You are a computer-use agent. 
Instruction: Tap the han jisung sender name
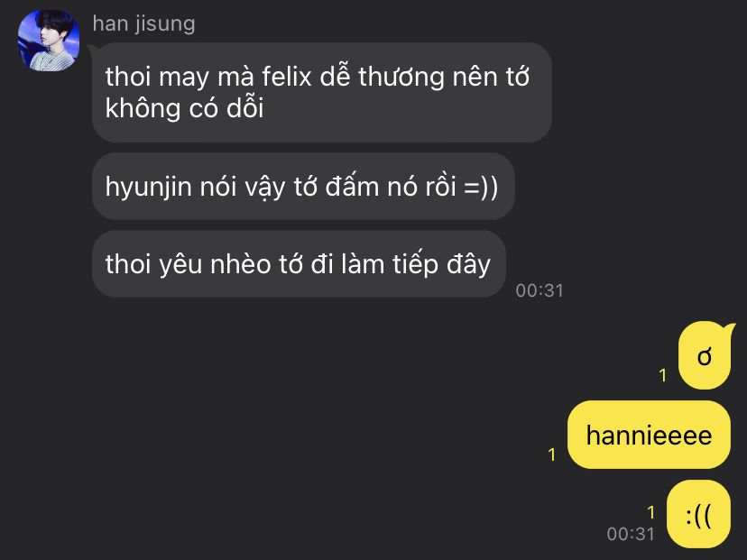tap(143, 23)
